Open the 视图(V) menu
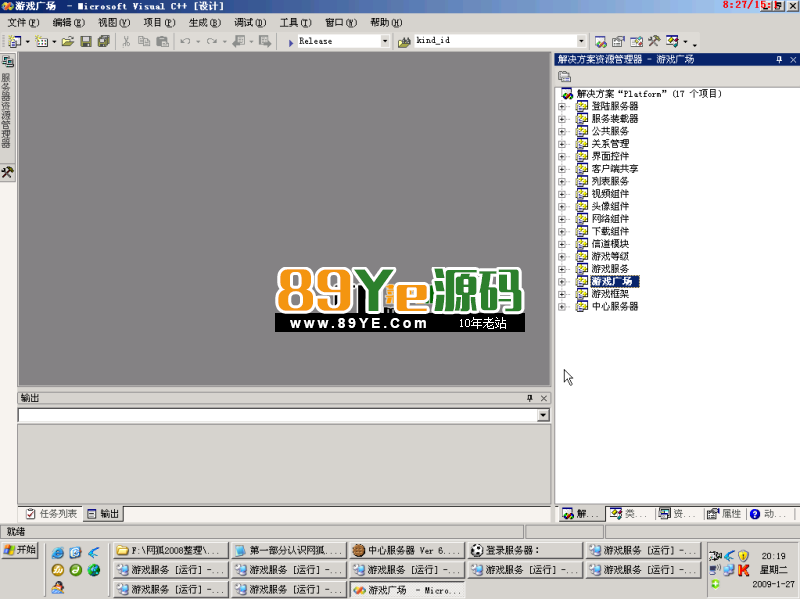This screenshot has height=599, width=800. coord(114,23)
